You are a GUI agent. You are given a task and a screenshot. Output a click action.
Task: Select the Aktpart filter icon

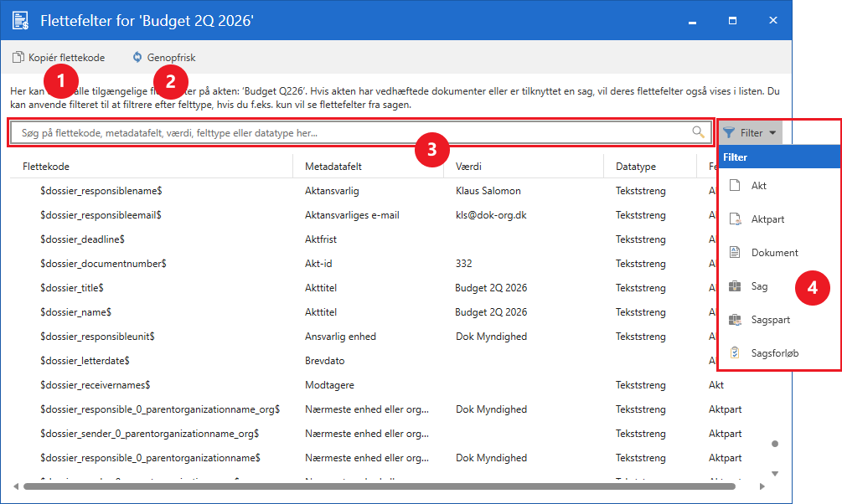coord(735,219)
